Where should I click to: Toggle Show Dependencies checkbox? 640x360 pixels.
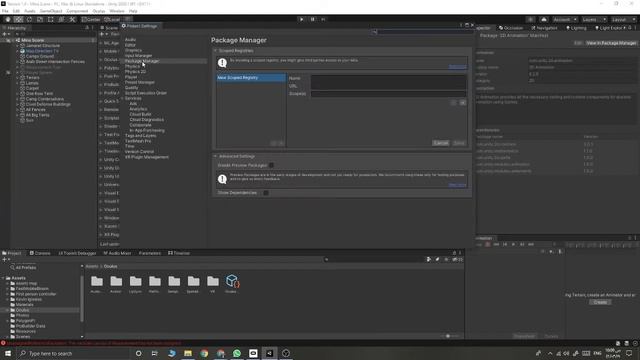click(266, 193)
